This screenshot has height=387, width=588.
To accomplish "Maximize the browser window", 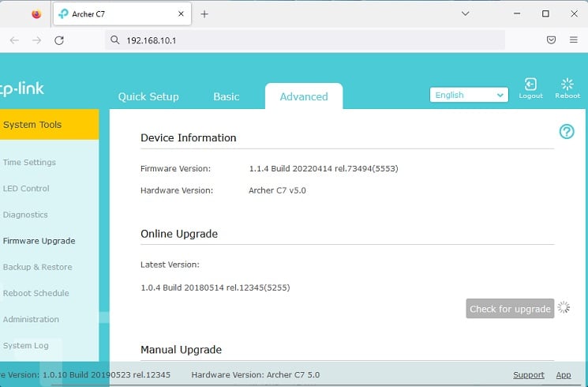I will [x=545, y=14].
